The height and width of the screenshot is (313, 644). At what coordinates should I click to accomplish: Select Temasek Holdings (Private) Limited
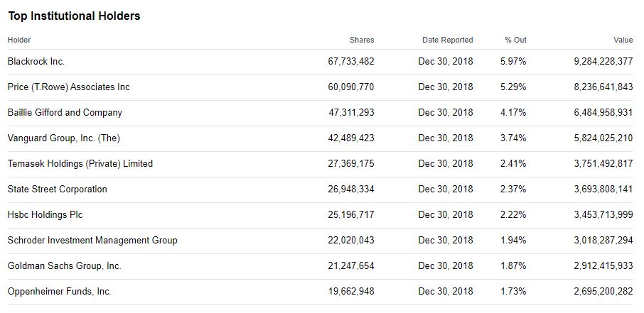[80, 164]
